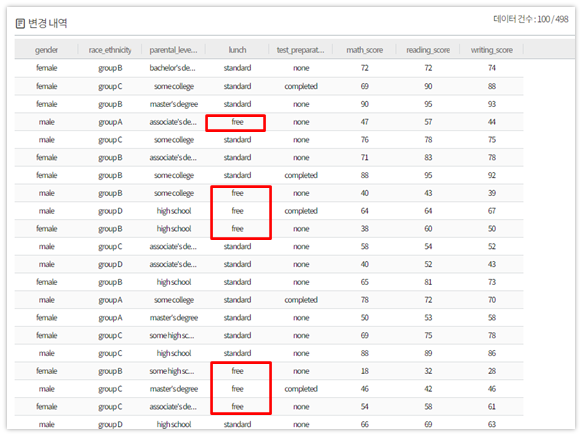Select the reading score 32 cell
The width and height of the screenshot is (582, 436).
[428, 371]
